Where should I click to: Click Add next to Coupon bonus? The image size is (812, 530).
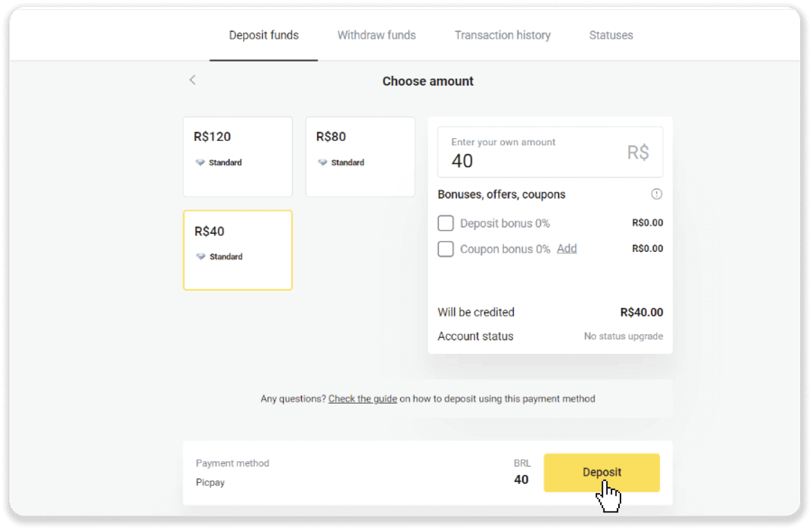pos(567,249)
